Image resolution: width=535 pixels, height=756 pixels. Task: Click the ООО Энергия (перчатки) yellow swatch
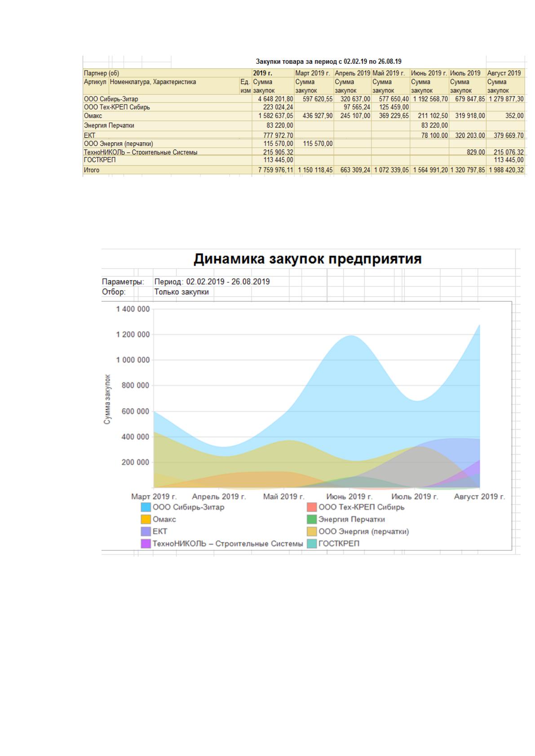tap(312, 532)
